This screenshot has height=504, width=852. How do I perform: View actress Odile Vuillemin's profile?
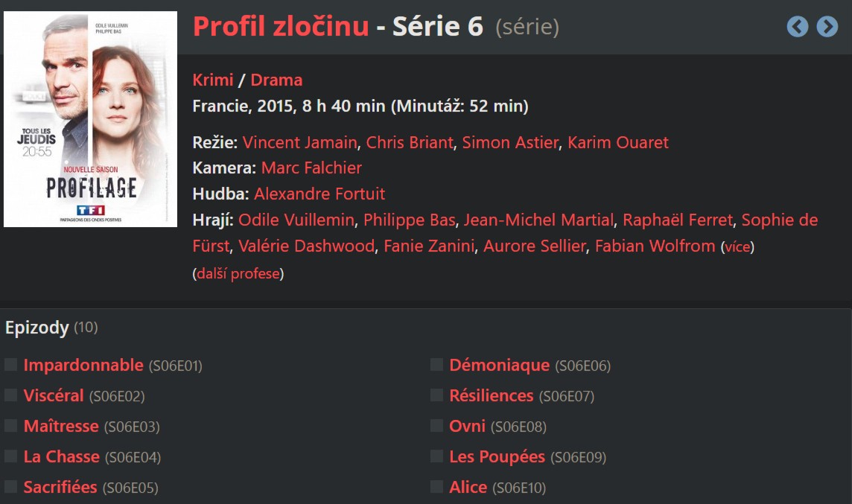(296, 221)
